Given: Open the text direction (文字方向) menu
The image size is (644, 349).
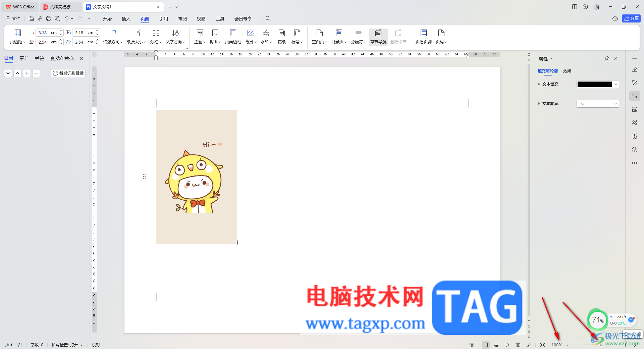Looking at the screenshot, I should coord(175,37).
